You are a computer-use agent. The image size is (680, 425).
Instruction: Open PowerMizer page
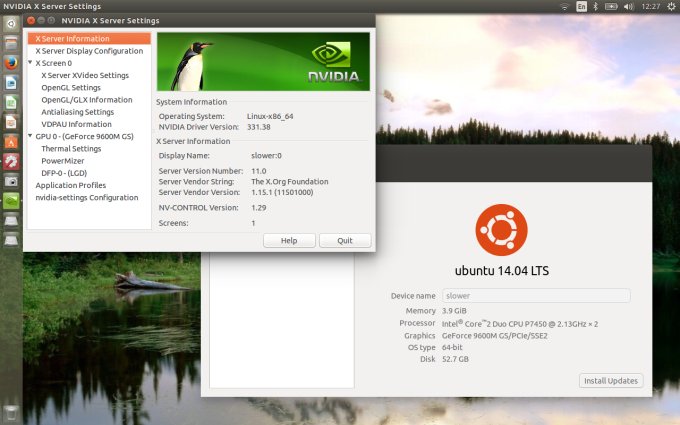[63, 160]
